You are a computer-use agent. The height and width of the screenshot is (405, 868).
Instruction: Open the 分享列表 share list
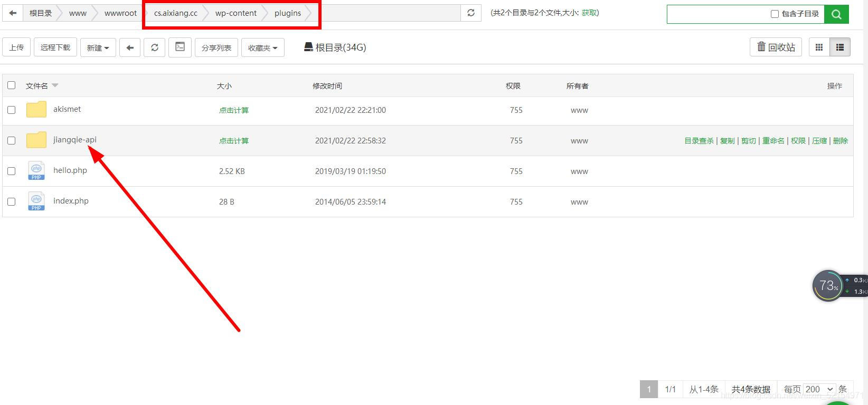pyautogui.click(x=216, y=47)
